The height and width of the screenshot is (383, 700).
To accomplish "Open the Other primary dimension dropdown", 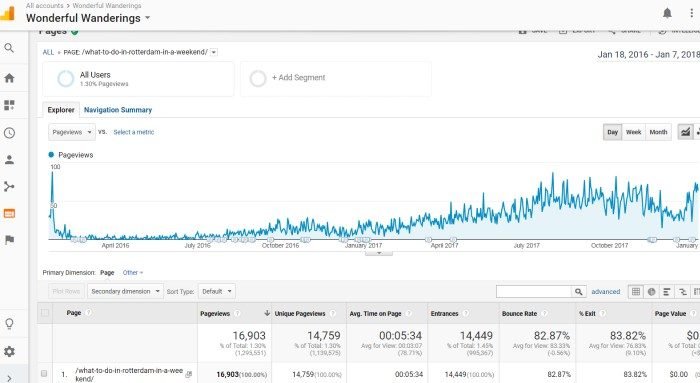I will tap(133, 272).
